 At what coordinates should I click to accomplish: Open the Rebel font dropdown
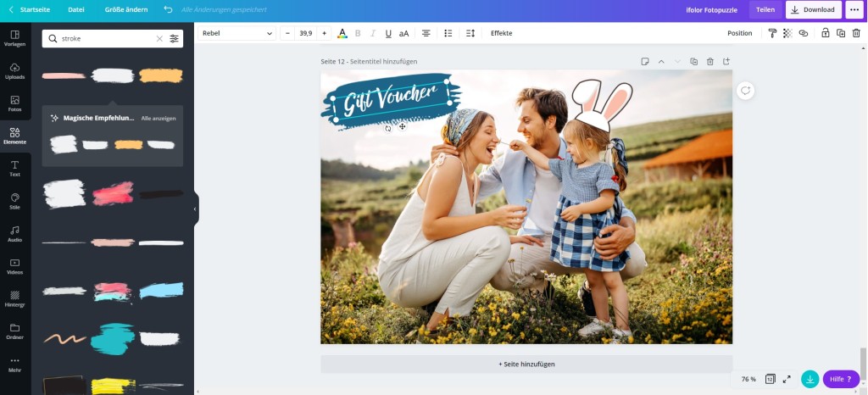click(237, 33)
